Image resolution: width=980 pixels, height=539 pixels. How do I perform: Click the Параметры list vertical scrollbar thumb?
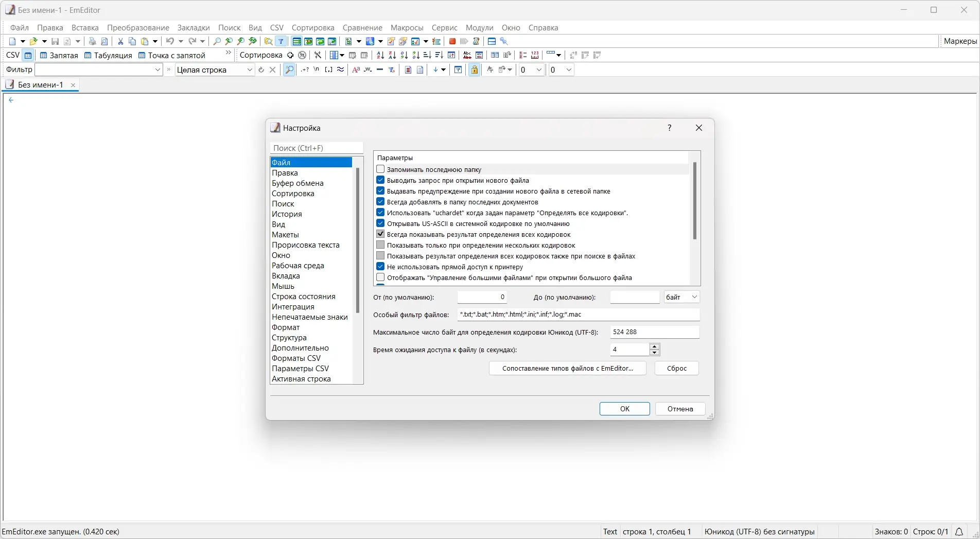(694, 201)
